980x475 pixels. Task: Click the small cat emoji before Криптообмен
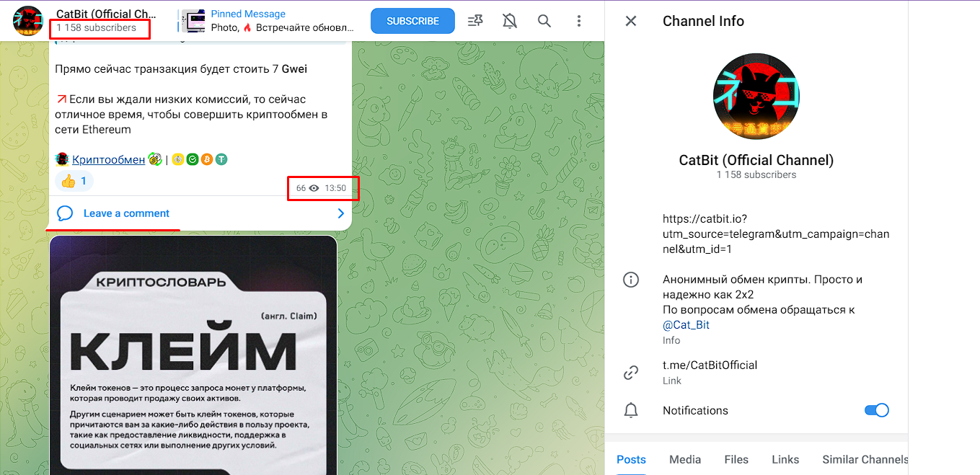click(62, 159)
